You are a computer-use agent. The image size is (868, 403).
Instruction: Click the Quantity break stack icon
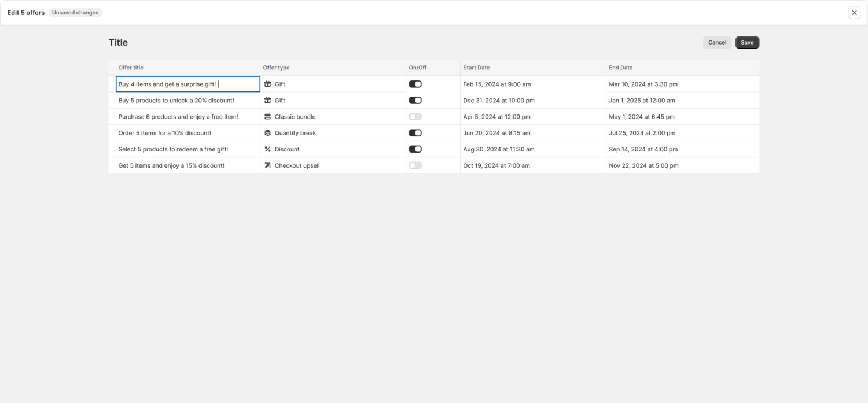tap(267, 133)
